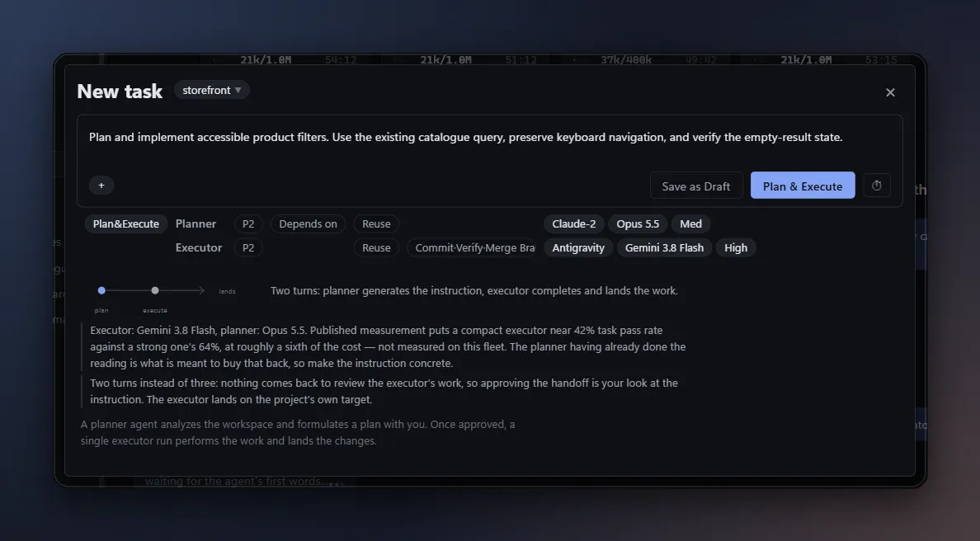Select the Plan&Execute mode pill
The width and height of the screenshot is (980, 541).
(x=125, y=224)
